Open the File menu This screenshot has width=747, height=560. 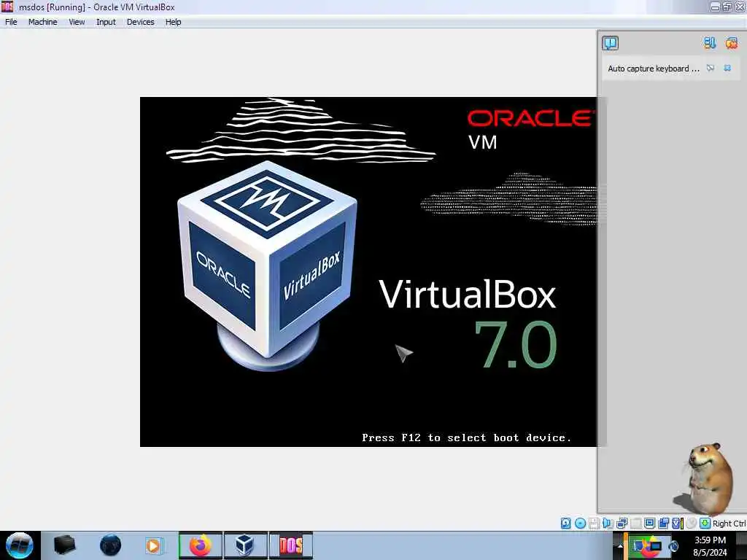11,22
